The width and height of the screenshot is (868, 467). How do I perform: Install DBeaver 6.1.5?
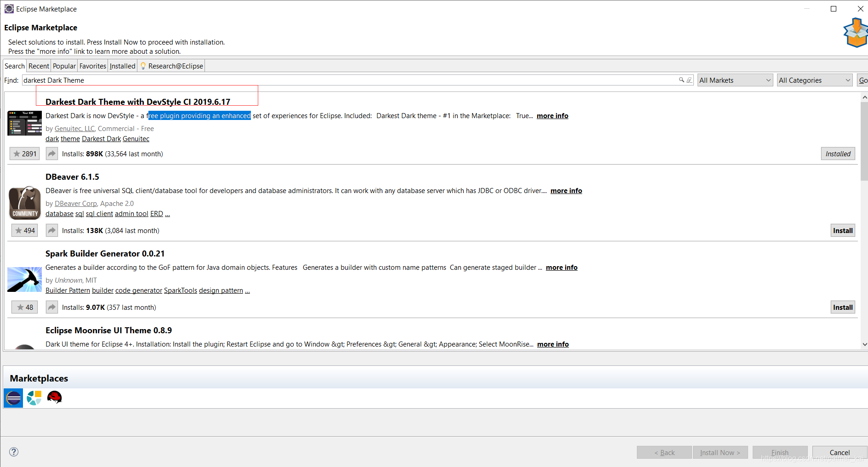coord(843,231)
